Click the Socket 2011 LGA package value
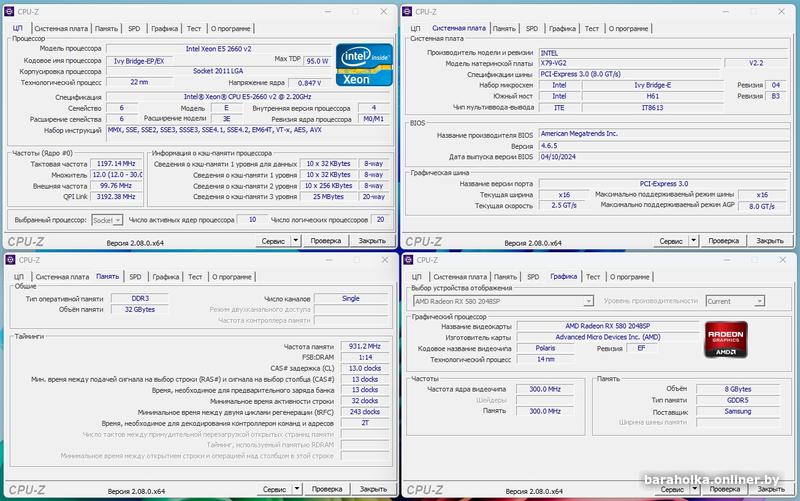The width and height of the screenshot is (800, 501). (218, 71)
